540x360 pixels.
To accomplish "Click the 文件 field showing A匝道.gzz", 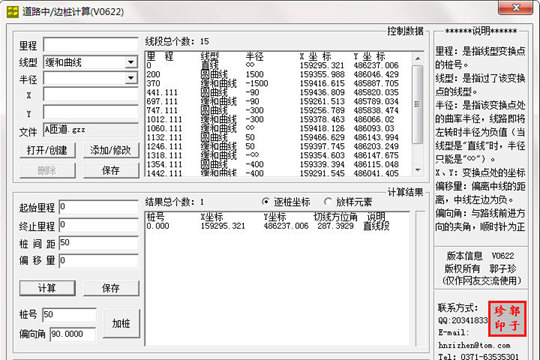I will coord(91,130).
